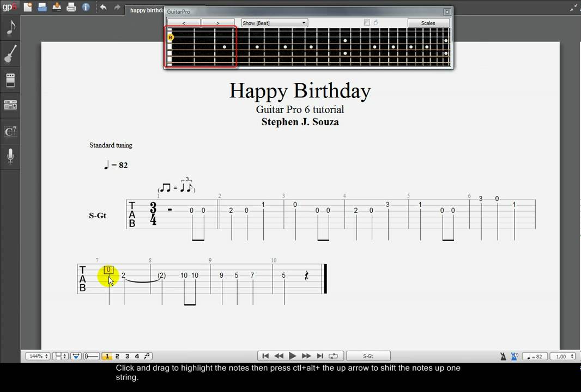Screen dimensions: 581x392
Task: Save the score with download-tray icon
Action: coord(57,7)
